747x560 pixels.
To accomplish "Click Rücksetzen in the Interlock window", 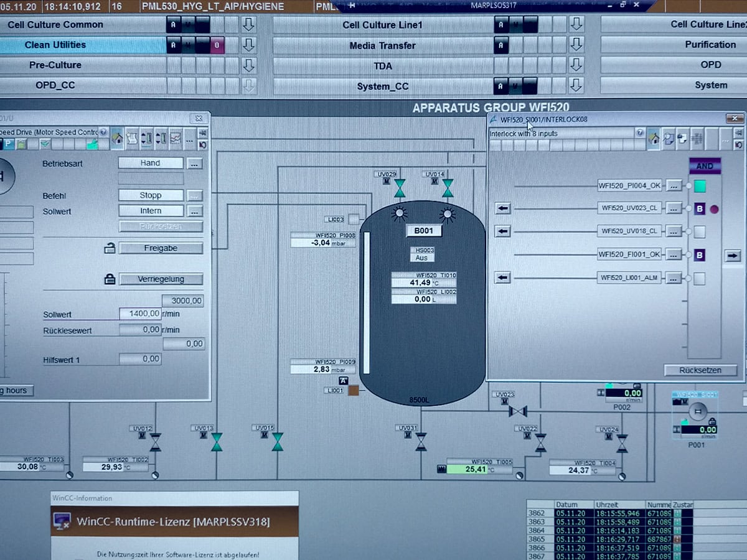I will pos(700,370).
